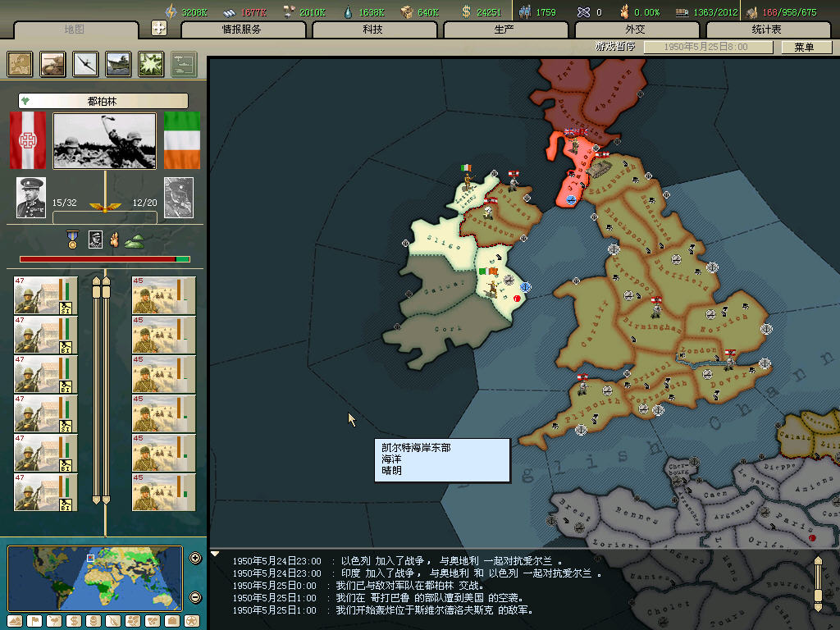Select the briefcase map mode icon
The height and width of the screenshot is (630, 840).
(172, 621)
